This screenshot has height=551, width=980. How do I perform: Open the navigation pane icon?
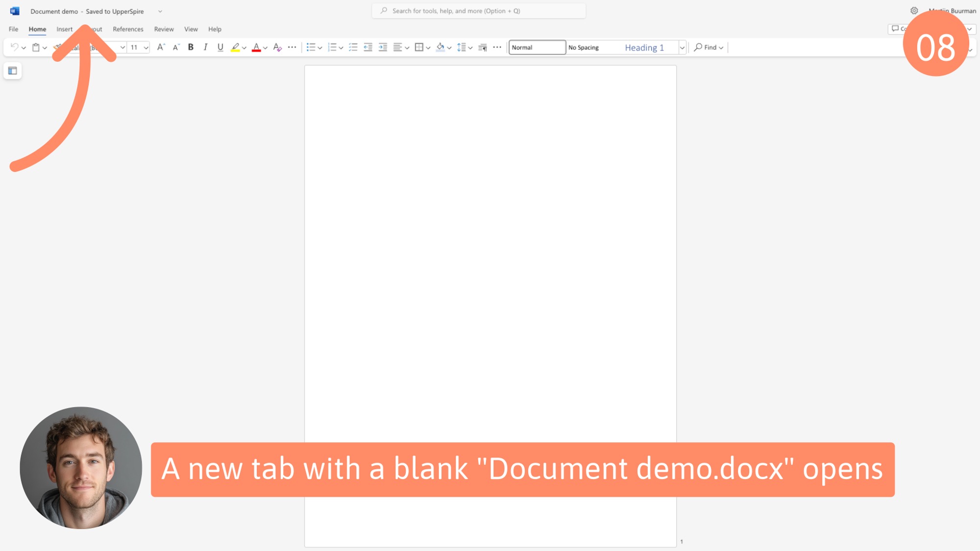[13, 71]
